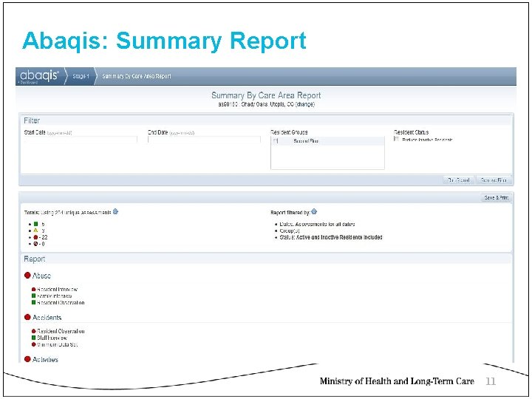
Task: Click the Run Report button
Action: [459, 180]
